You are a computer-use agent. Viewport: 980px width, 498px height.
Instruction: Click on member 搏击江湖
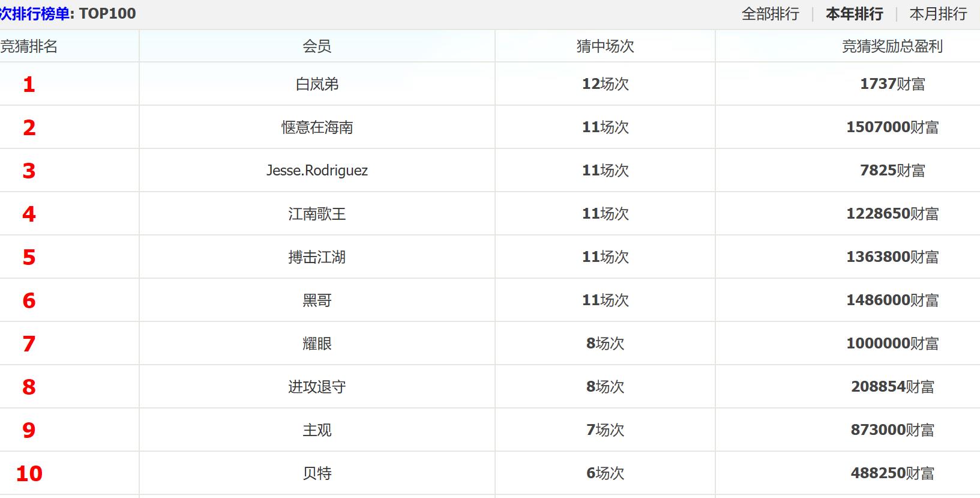[x=317, y=257]
